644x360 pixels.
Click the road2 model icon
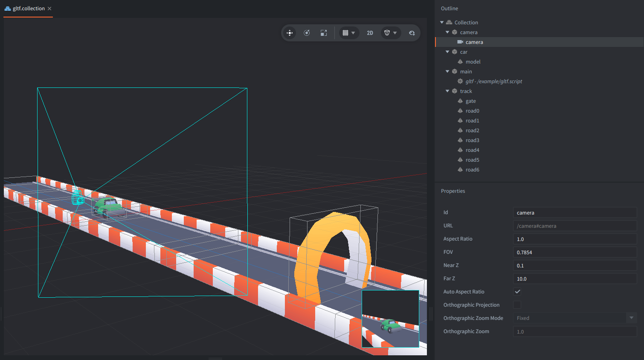[460, 131]
